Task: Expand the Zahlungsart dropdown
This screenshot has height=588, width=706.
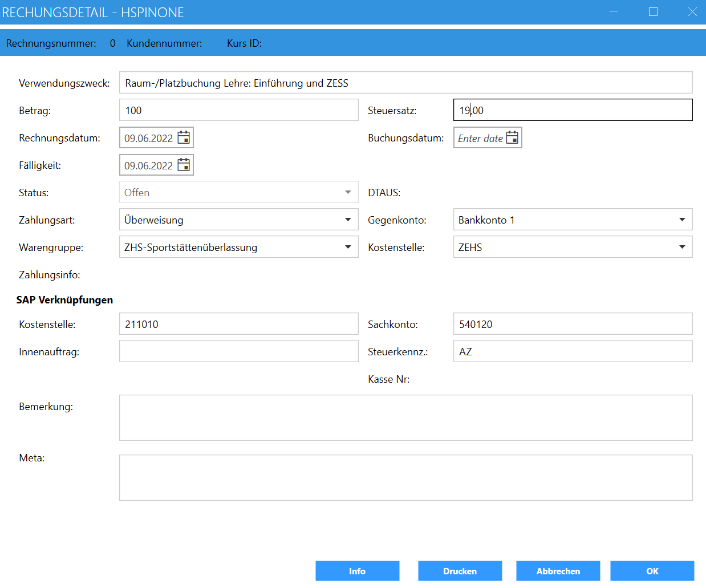Action: point(347,220)
